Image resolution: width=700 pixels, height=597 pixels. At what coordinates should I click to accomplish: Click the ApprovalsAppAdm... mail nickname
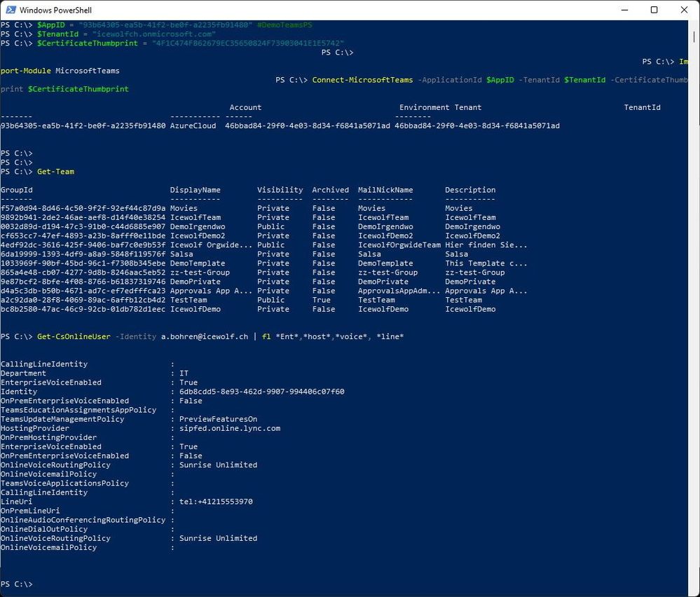tap(399, 291)
